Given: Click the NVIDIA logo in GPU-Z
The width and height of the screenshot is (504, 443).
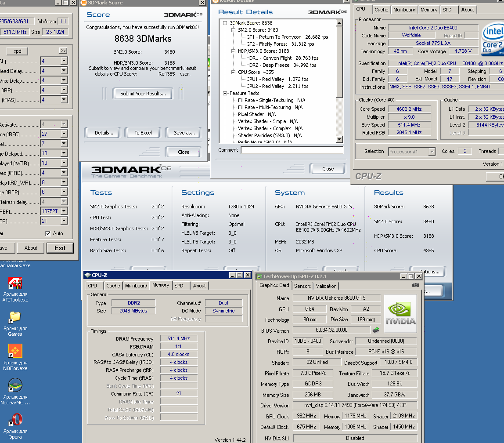Looking at the screenshot, I should point(400,313).
